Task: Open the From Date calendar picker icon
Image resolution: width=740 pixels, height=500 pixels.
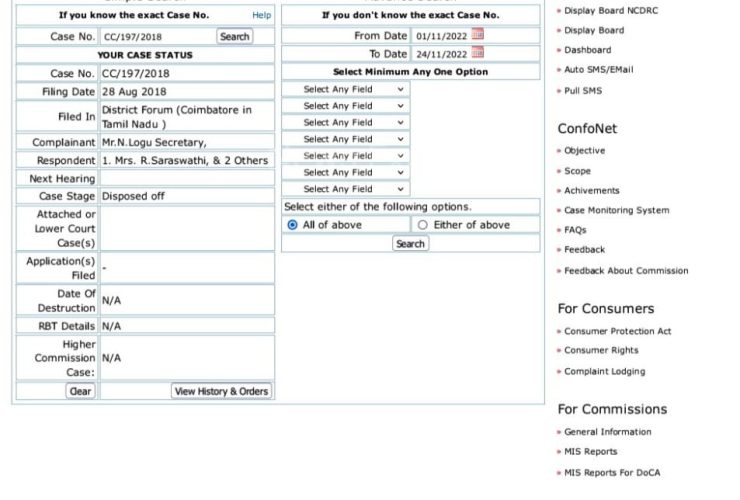Action: (478, 34)
